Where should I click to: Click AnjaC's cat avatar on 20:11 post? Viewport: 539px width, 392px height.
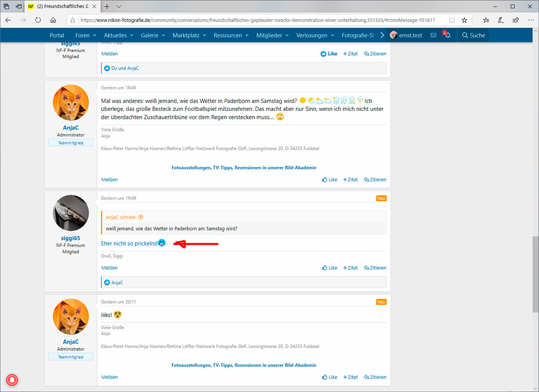click(x=71, y=317)
